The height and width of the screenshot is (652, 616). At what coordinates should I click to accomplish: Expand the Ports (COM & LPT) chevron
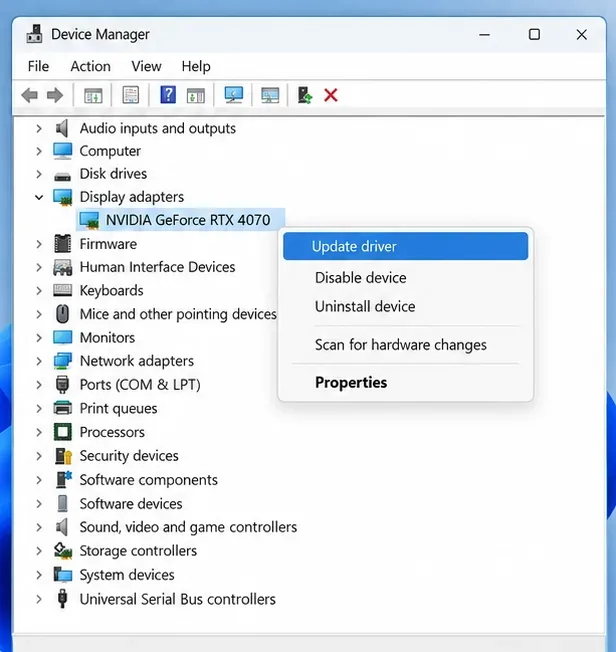point(39,385)
